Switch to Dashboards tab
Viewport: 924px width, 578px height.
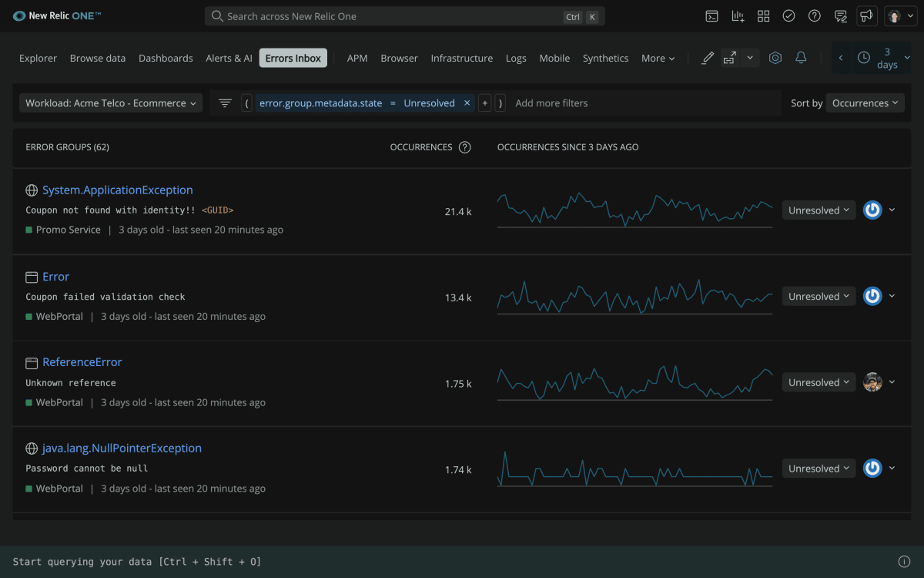166,58
